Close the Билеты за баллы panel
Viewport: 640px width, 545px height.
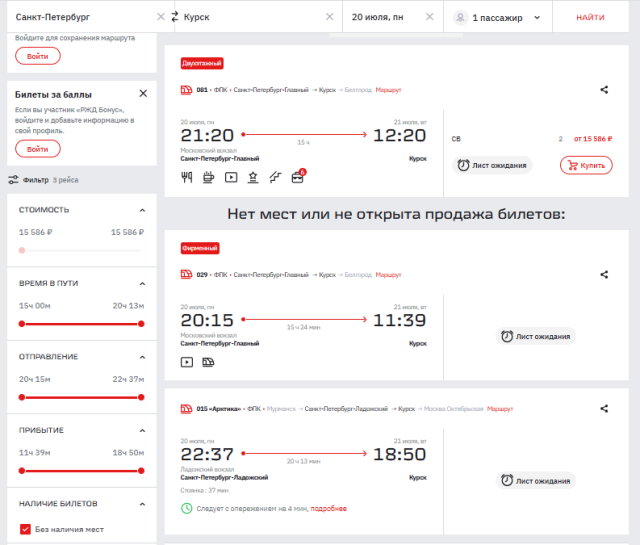[x=143, y=93]
